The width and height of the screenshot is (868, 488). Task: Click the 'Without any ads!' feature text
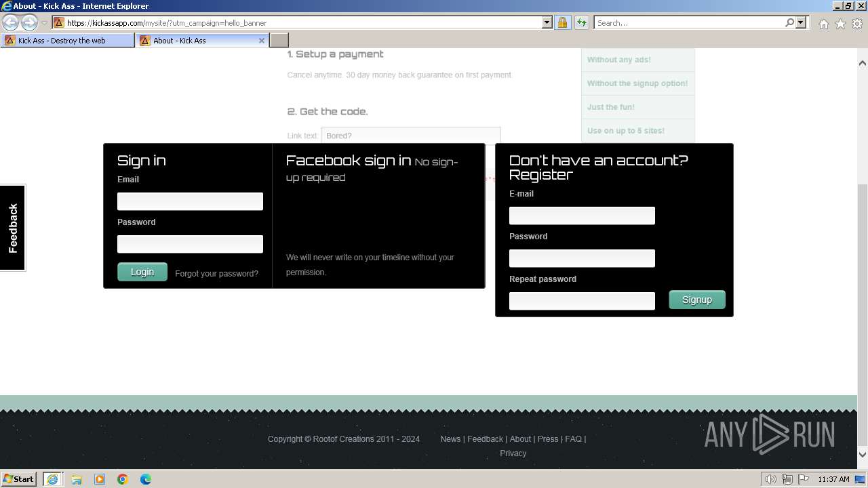[x=619, y=60]
